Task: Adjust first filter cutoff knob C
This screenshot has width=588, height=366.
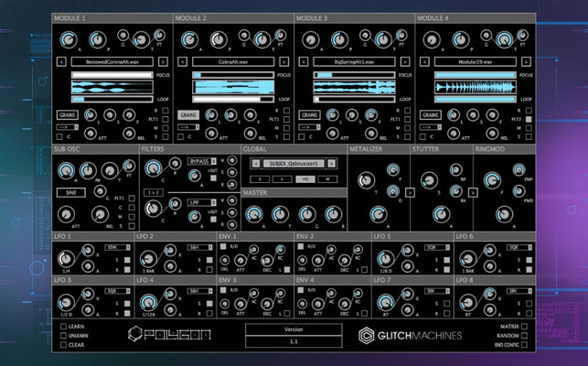Action: [154, 168]
